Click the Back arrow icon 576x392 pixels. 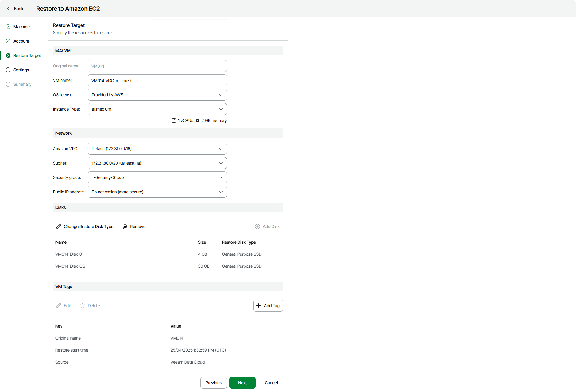point(8,9)
